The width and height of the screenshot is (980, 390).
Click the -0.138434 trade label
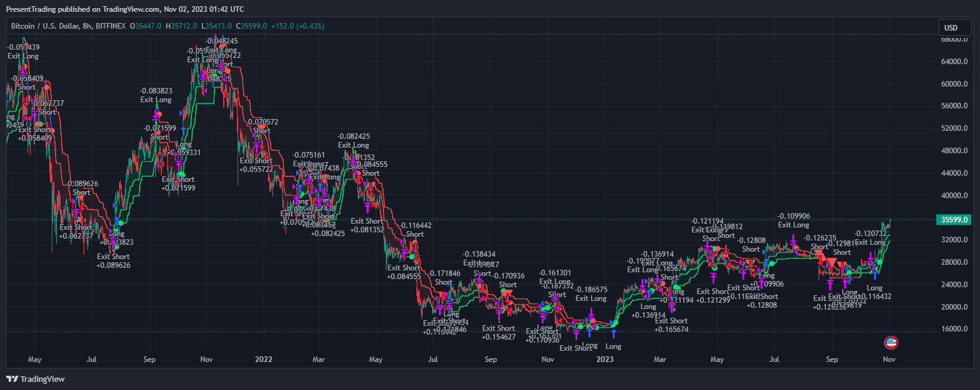pyautogui.click(x=479, y=254)
